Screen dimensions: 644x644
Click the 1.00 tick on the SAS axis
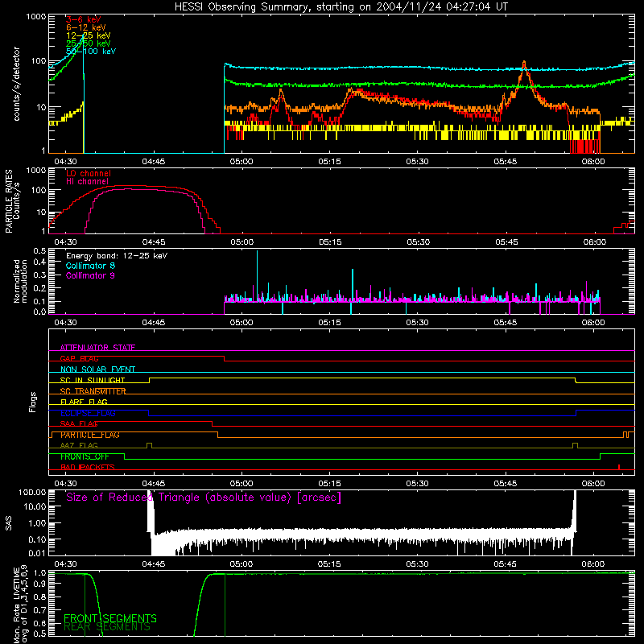tap(37, 523)
